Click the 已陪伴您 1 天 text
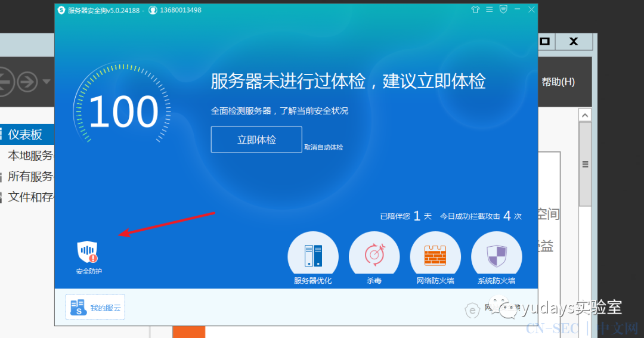The height and width of the screenshot is (338, 644). point(406,216)
